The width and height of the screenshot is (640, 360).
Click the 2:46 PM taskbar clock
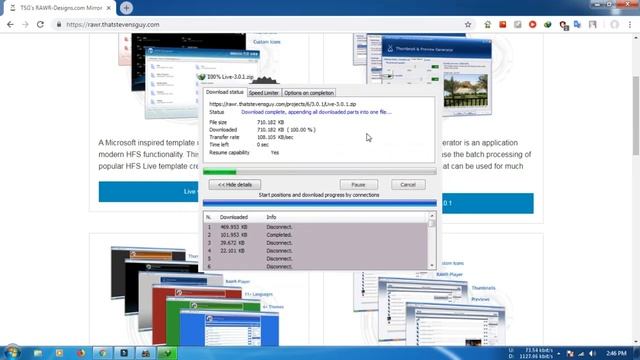[616, 353]
